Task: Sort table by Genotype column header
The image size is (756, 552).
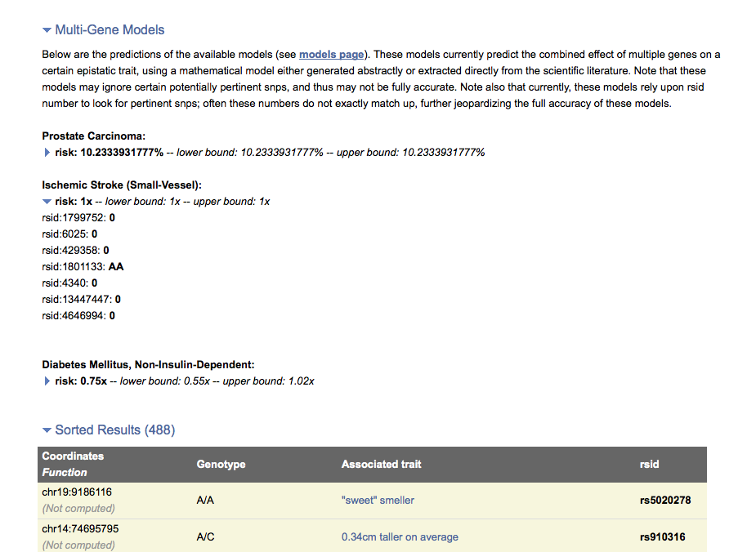Action: [x=221, y=464]
